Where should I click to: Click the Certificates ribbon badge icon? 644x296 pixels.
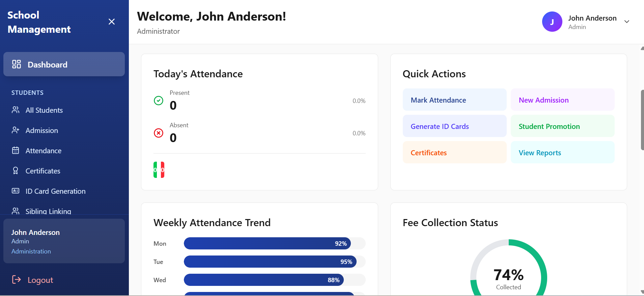pyautogui.click(x=16, y=171)
